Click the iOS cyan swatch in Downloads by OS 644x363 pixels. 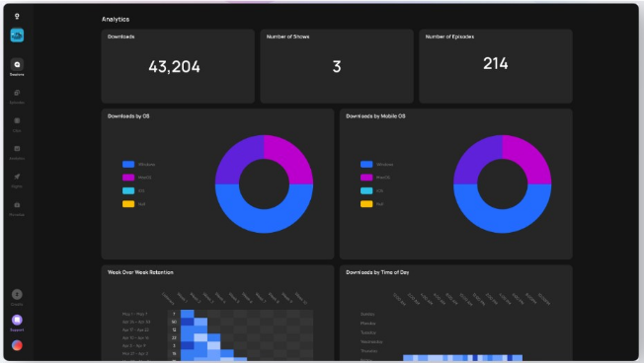pos(128,190)
